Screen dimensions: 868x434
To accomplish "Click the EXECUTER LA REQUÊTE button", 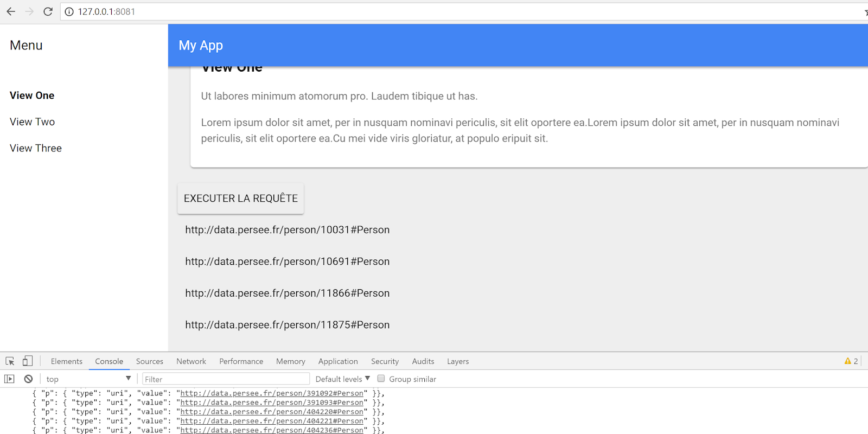I will point(240,199).
